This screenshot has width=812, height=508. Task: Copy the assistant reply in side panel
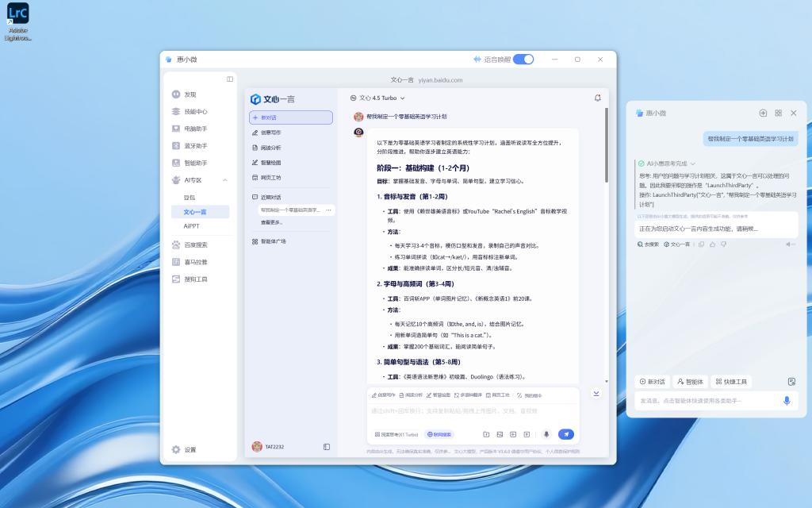tap(702, 244)
